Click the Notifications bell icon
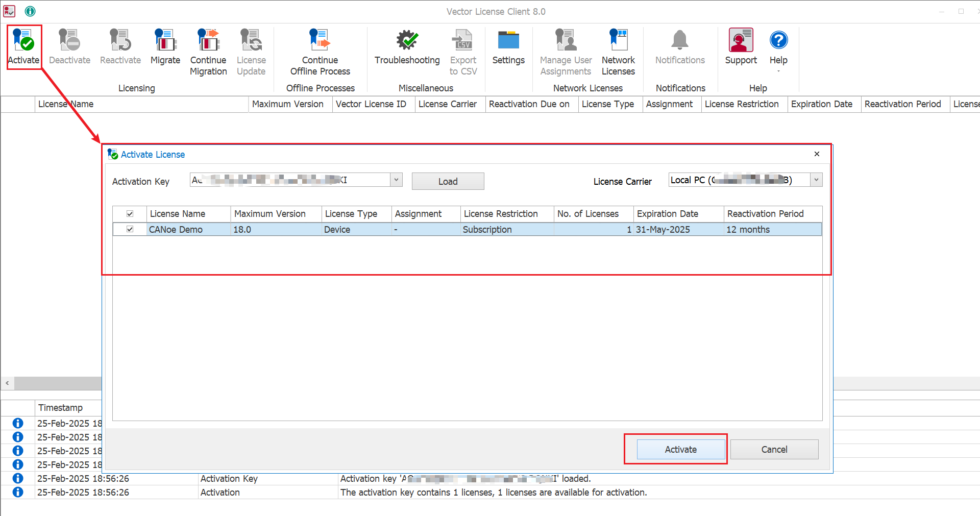Screen dimensions: 980x516 pos(680,40)
